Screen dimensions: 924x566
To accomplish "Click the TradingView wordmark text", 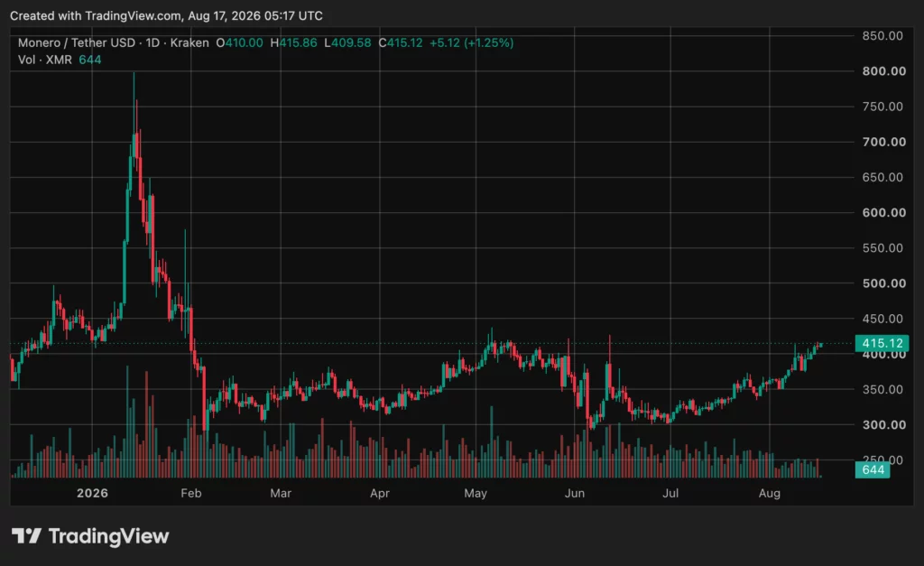I will [x=108, y=536].
